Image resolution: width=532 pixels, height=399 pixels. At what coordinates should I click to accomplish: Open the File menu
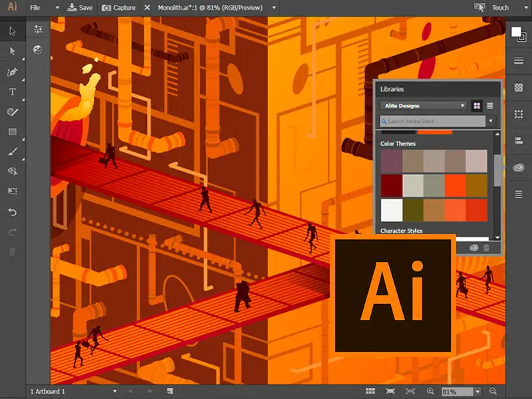(x=35, y=8)
